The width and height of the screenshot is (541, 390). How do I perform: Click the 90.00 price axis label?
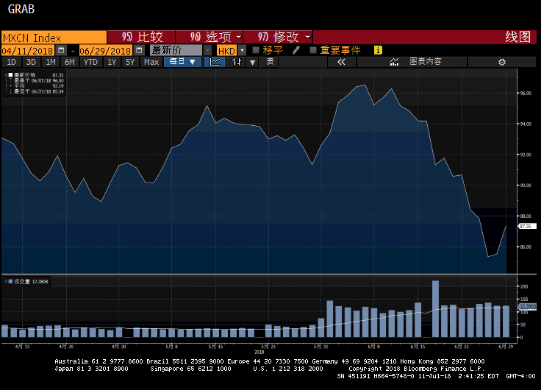pos(525,185)
